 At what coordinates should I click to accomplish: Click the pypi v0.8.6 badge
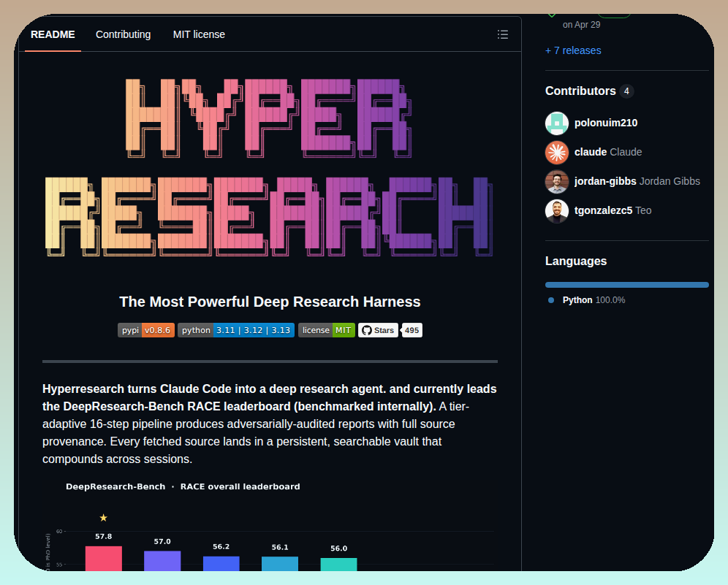[146, 330]
